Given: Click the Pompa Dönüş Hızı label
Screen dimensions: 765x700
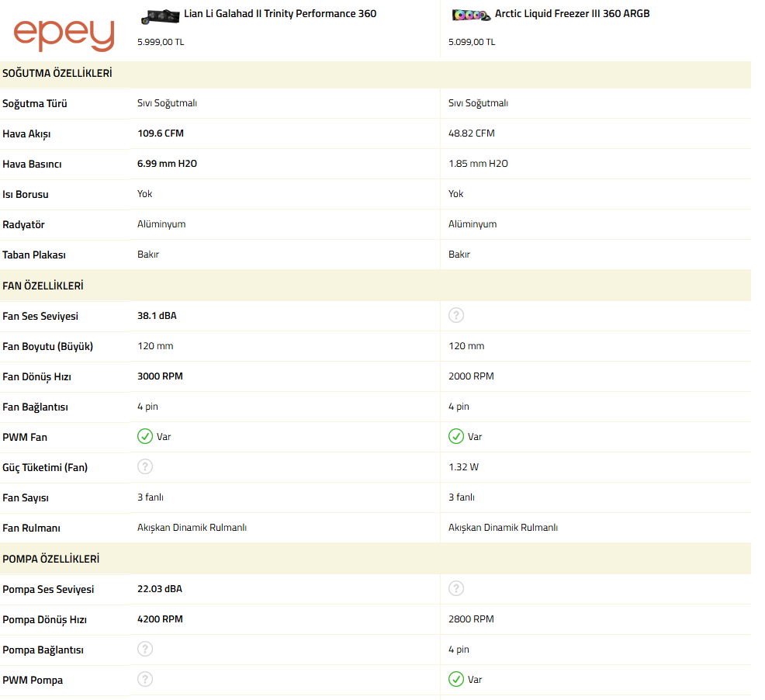Looking at the screenshot, I should pyautogui.click(x=44, y=619).
